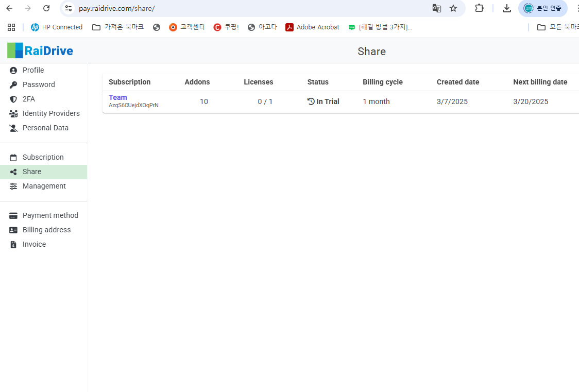The height and width of the screenshot is (392, 579).
Task: Click created date 3/7/2025
Action: (x=452, y=101)
